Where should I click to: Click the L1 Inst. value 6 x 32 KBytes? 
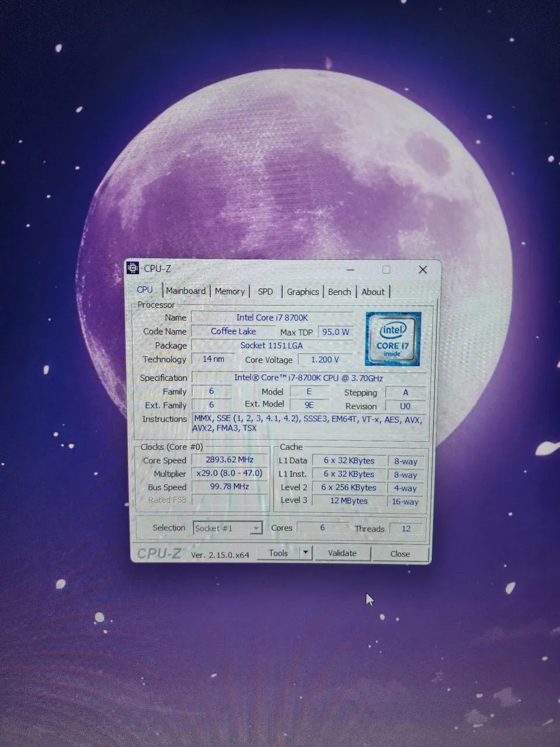(349, 474)
